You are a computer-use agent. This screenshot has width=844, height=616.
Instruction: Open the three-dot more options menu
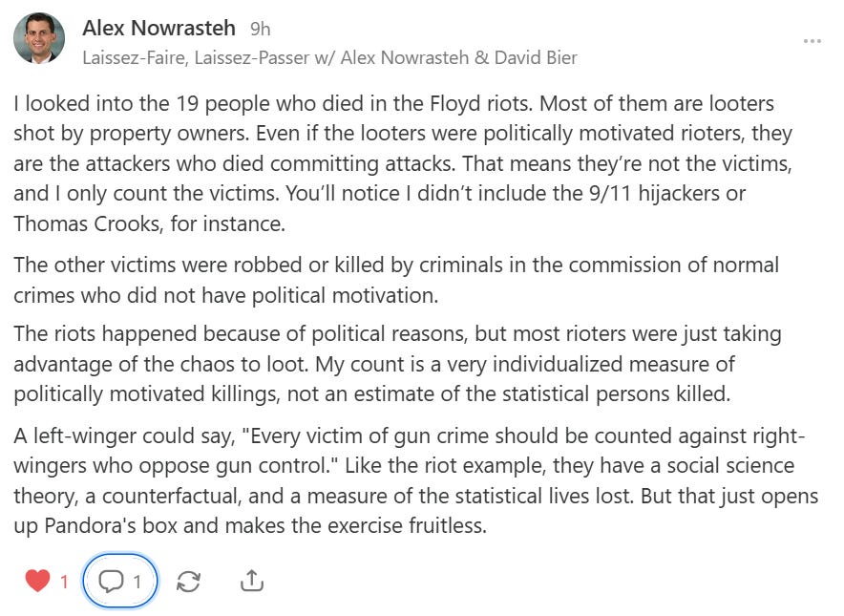(x=812, y=41)
